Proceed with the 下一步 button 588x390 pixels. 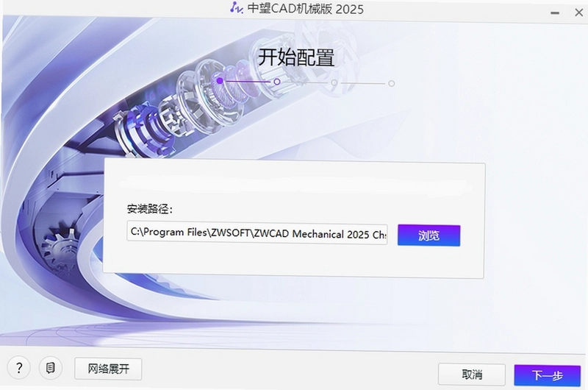point(547,375)
